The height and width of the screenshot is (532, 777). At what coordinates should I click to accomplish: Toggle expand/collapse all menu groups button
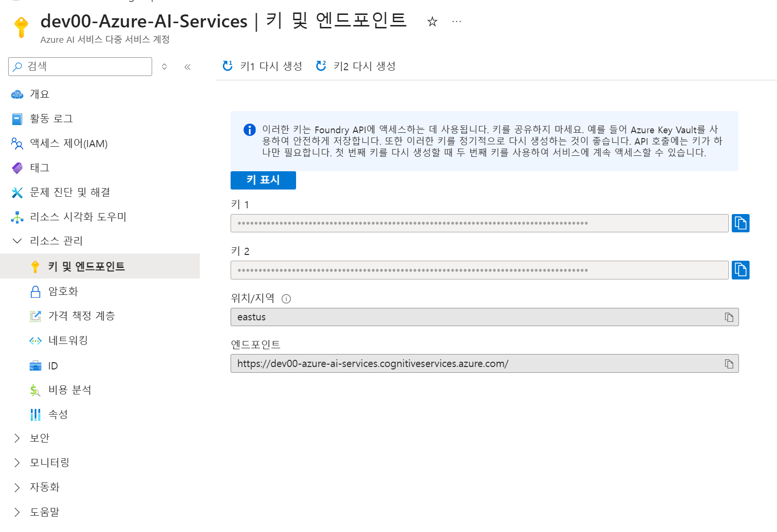pos(164,66)
